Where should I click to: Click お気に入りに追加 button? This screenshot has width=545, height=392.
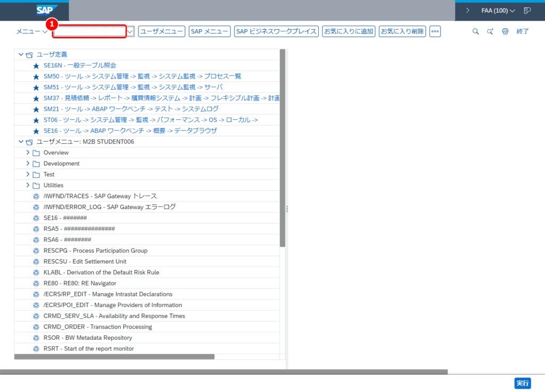click(x=349, y=31)
